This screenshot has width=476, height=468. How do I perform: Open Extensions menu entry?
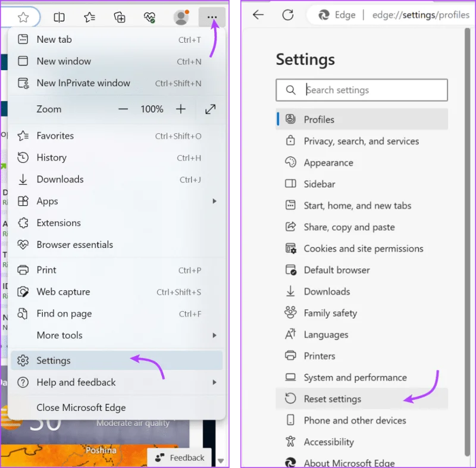coord(117,223)
